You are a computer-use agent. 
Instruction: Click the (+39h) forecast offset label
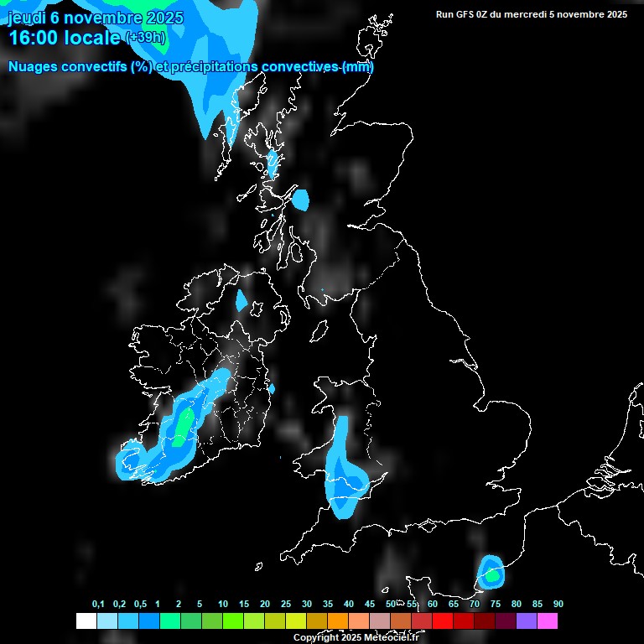(x=144, y=38)
